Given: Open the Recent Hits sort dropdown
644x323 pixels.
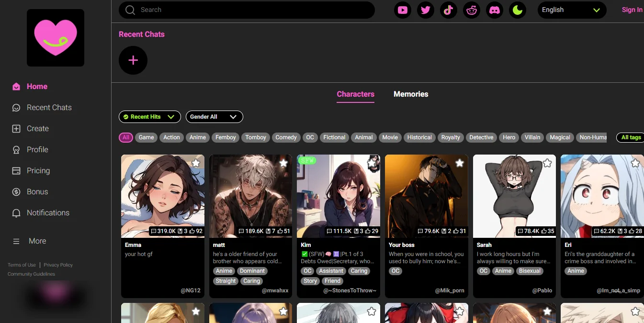Looking at the screenshot, I should click(149, 117).
